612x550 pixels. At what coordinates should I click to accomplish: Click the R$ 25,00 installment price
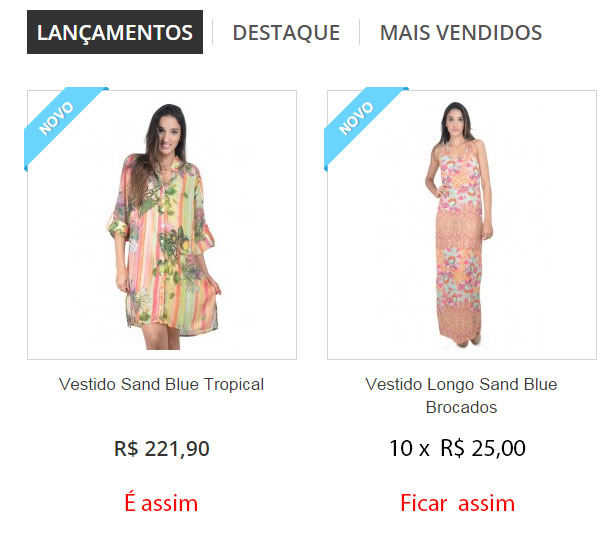point(483,448)
